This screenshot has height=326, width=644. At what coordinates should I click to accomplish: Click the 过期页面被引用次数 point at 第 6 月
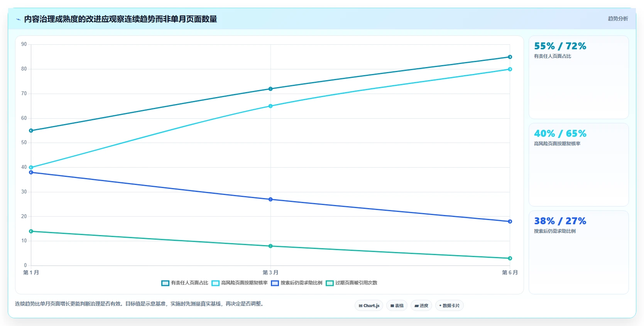(x=510, y=258)
